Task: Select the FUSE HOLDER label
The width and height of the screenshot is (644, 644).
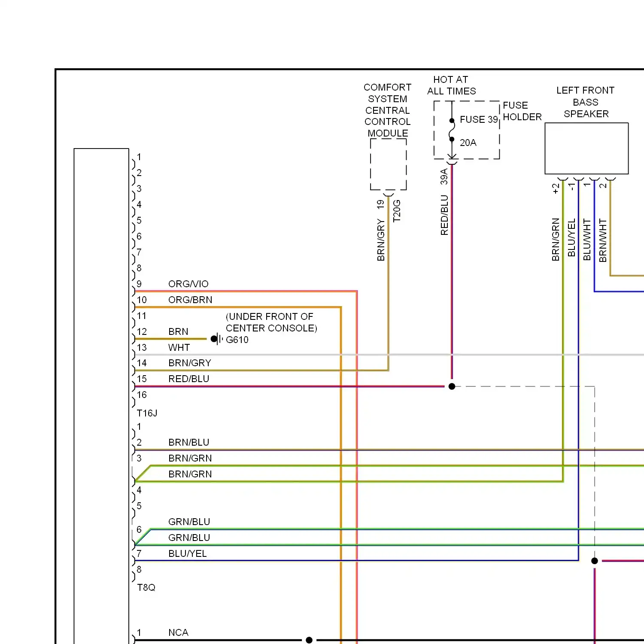Action: click(522, 111)
